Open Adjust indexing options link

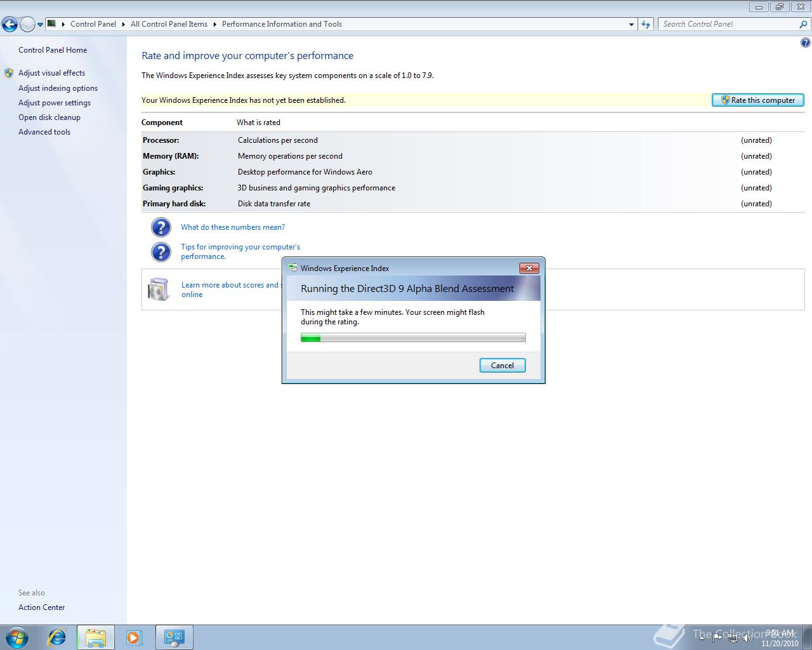coord(58,88)
